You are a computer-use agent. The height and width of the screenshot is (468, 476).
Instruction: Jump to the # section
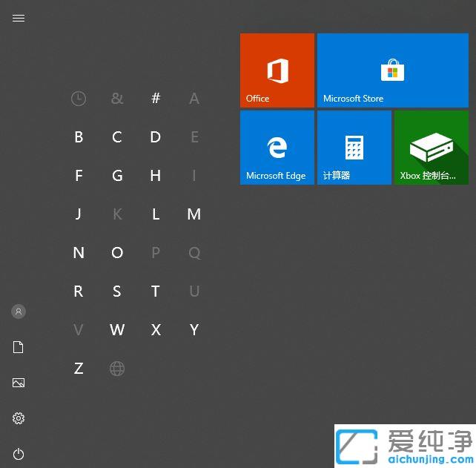click(156, 98)
